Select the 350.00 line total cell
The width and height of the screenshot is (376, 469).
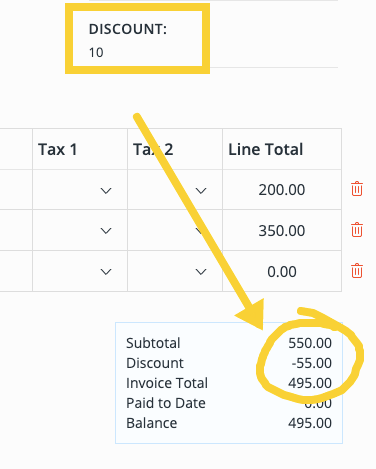[282, 230]
